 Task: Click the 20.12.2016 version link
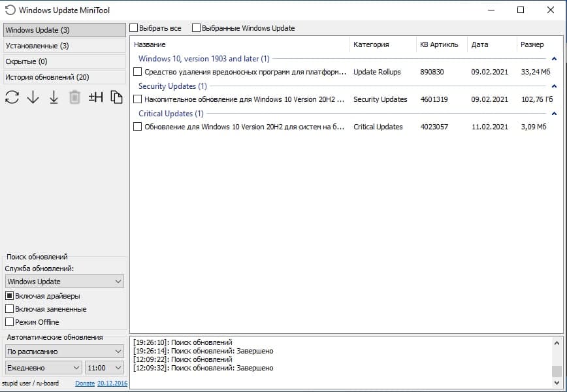112,384
